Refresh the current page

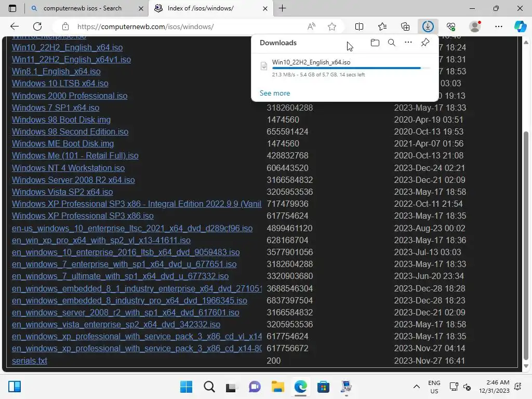point(37,26)
